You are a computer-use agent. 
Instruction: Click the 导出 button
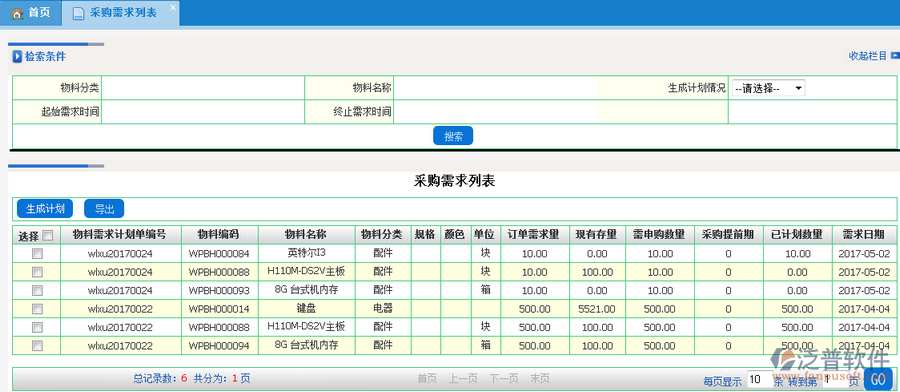pos(104,208)
